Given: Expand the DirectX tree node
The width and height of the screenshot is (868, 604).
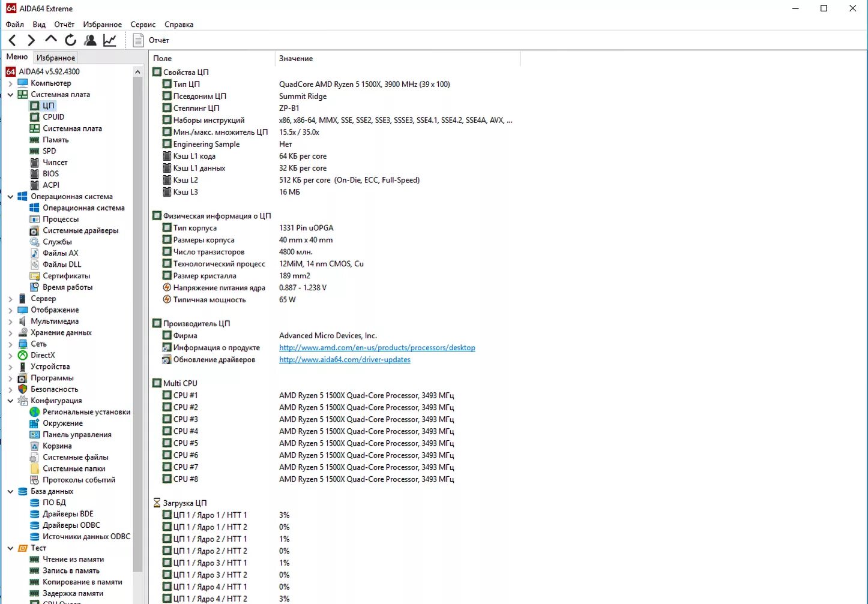Looking at the screenshot, I should [x=10, y=356].
